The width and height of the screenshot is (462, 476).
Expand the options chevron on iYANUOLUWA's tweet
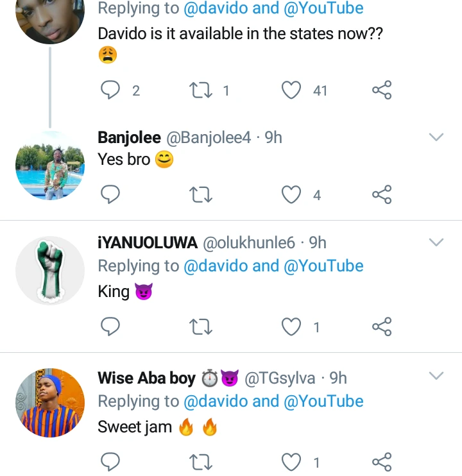[436, 242]
